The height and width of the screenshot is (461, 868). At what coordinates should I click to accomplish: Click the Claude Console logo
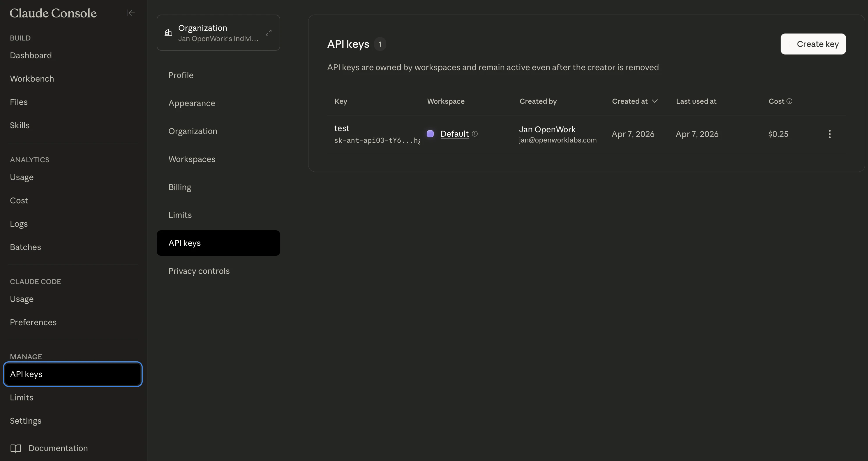[53, 13]
